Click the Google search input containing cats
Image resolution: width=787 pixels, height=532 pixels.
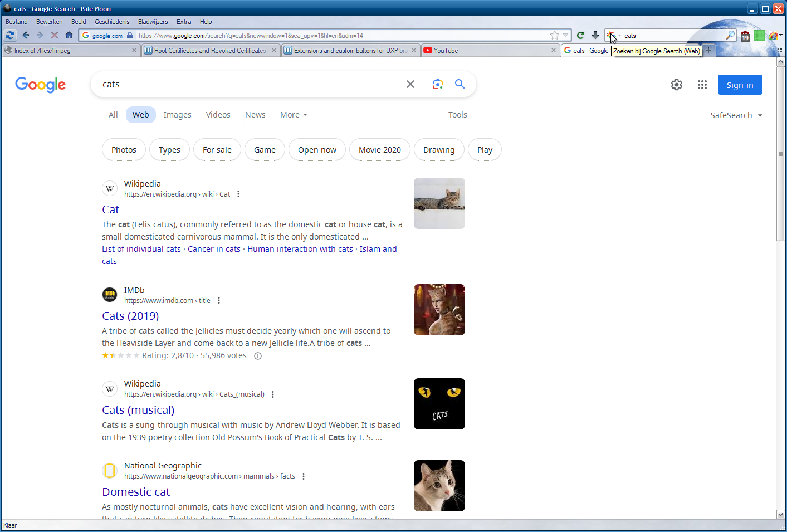coord(251,84)
